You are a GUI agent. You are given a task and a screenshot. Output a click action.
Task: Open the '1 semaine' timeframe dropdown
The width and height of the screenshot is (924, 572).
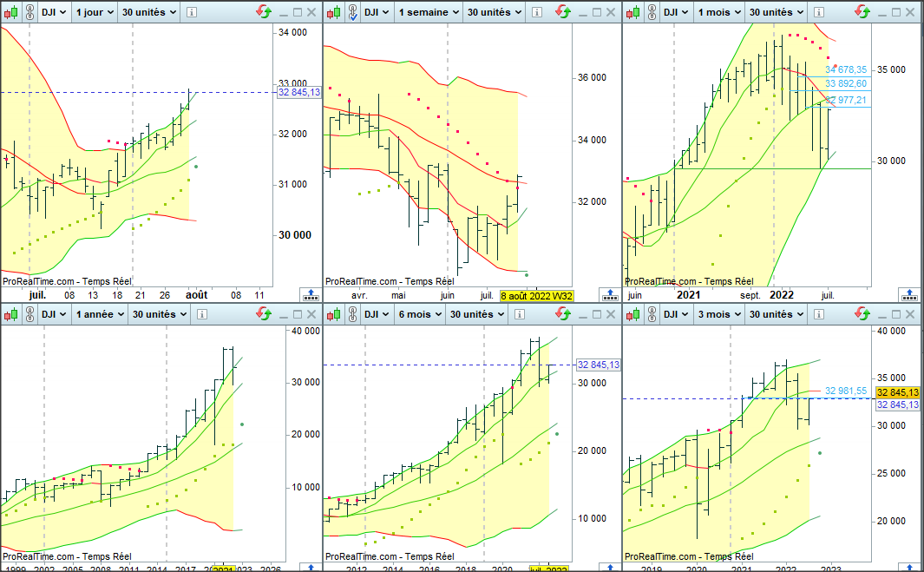pos(428,12)
